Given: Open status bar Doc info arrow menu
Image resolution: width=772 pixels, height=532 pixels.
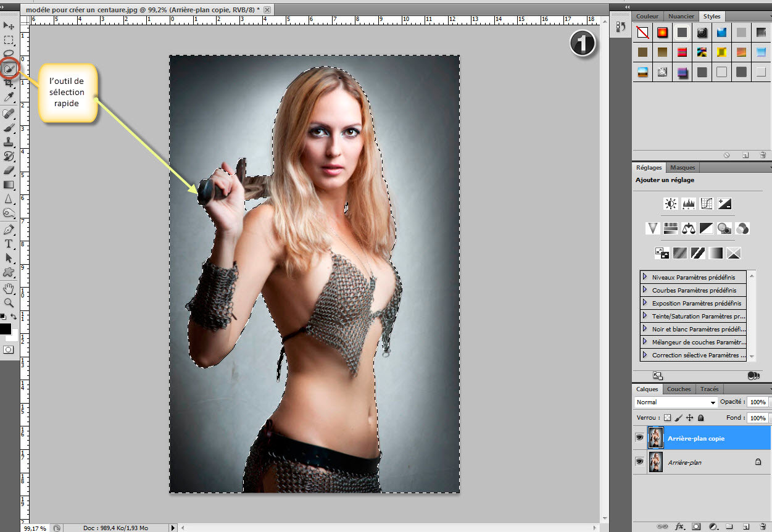Looking at the screenshot, I should click(173, 528).
